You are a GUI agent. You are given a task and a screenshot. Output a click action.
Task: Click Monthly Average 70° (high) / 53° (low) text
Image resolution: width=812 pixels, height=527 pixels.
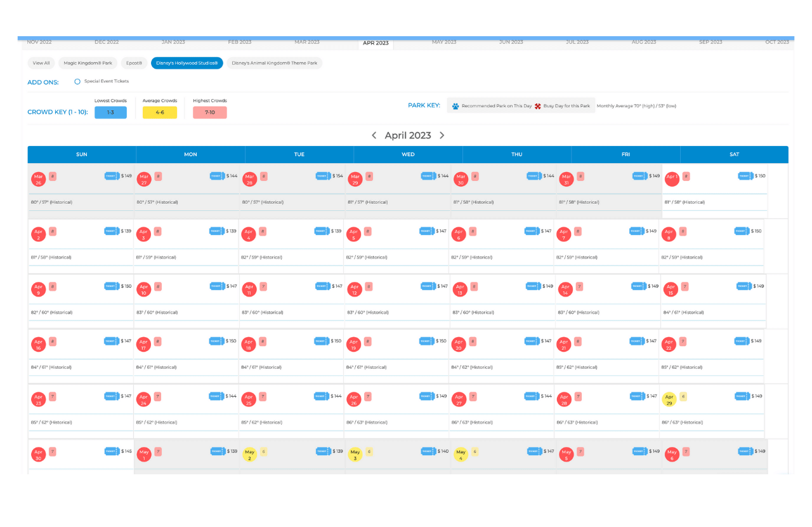[x=636, y=106]
